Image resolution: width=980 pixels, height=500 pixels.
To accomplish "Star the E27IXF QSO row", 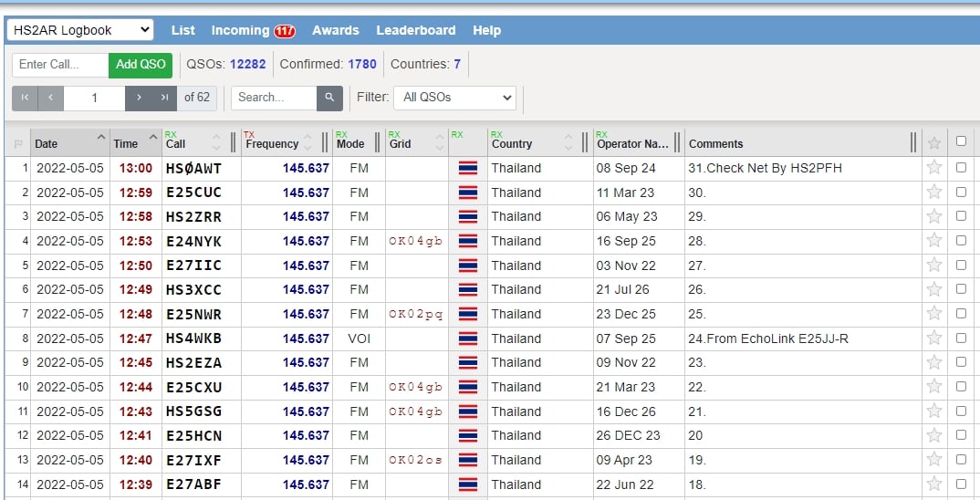I will point(934,459).
